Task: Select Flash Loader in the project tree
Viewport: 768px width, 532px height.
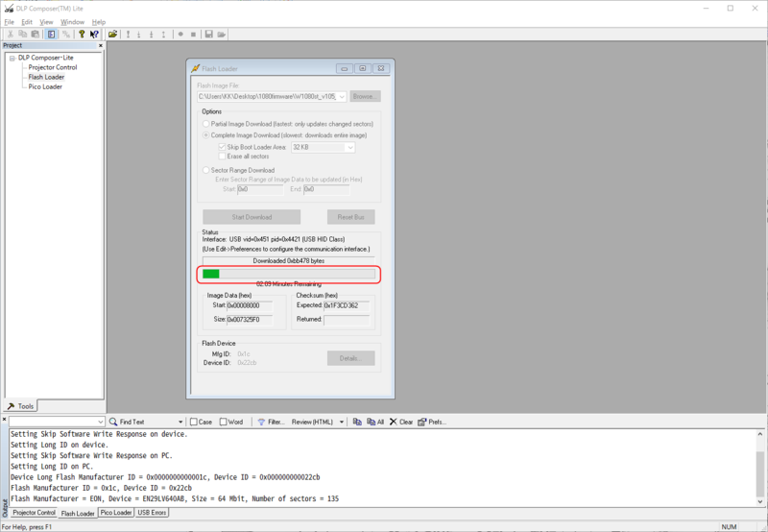Action: [x=46, y=77]
